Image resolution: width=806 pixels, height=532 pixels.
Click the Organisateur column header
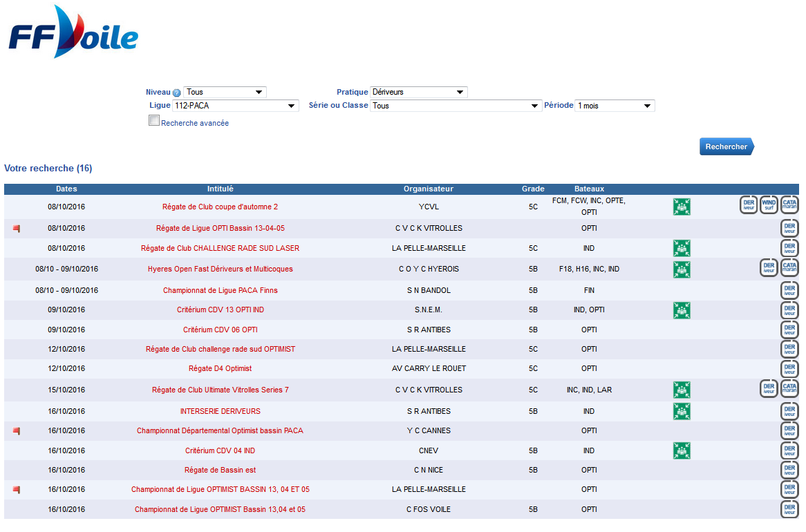pyautogui.click(x=428, y=189)
